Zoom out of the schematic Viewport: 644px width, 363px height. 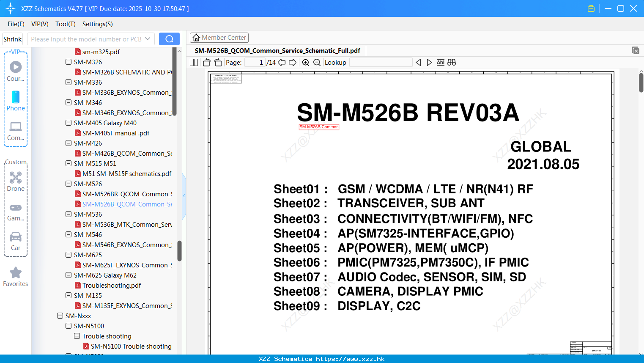coord(317,62)
